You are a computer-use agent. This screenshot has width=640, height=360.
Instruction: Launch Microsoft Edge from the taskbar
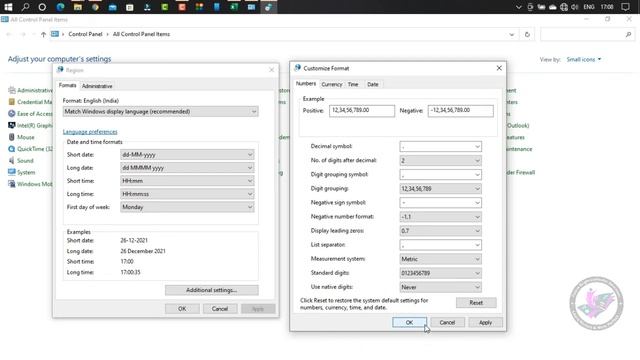point(60,7)
